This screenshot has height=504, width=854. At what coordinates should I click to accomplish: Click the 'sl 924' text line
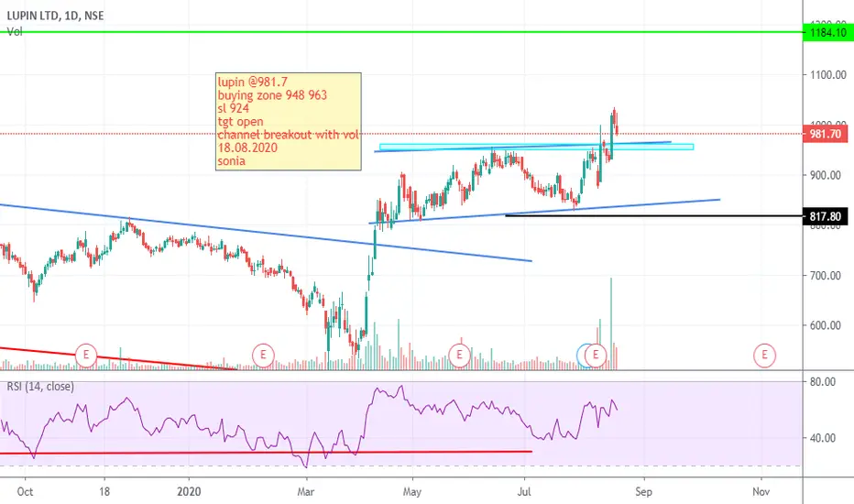pos(234,108)
